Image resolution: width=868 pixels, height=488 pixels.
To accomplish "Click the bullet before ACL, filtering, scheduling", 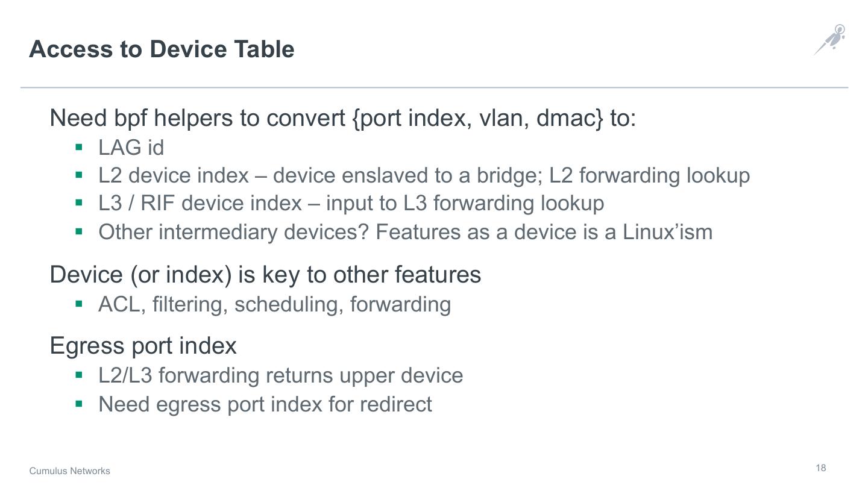I will click(78, 304).
